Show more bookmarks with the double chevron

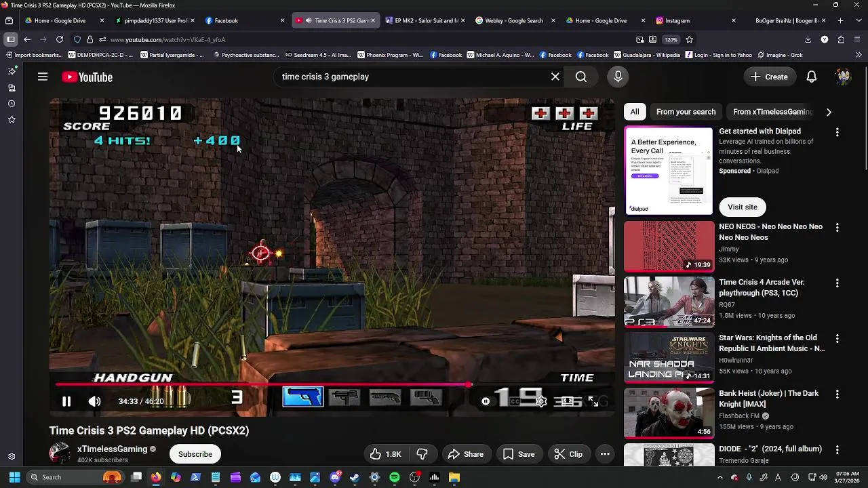860,55
